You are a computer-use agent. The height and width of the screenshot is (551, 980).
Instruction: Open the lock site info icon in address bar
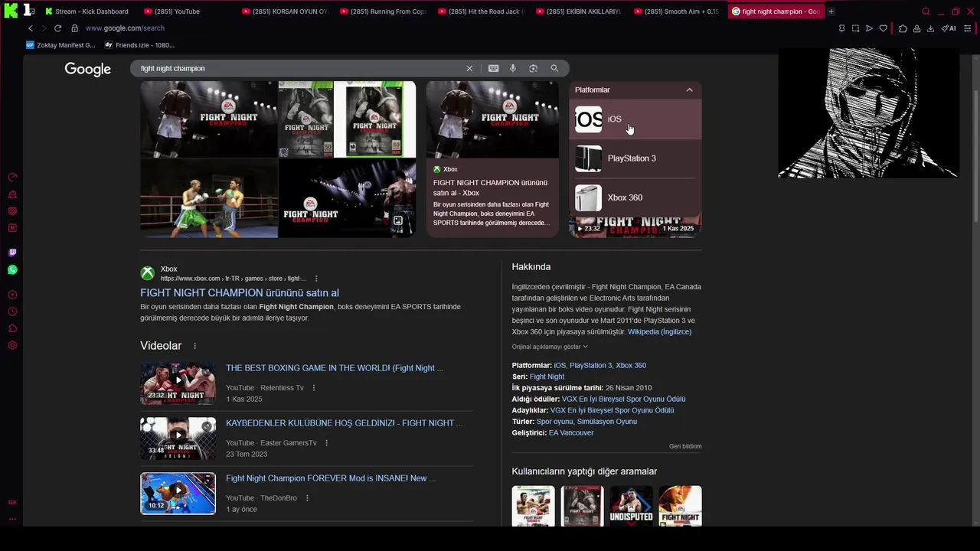(x=74, y=28)
